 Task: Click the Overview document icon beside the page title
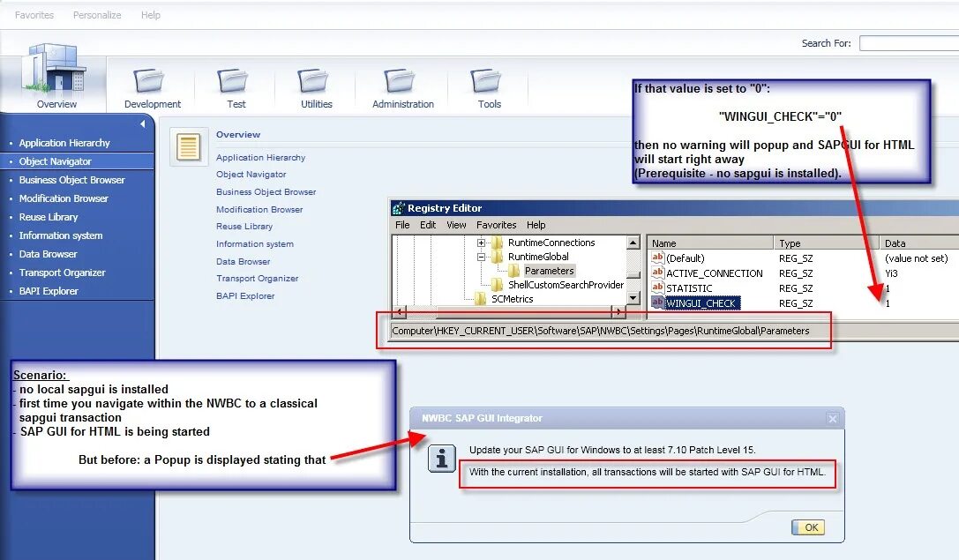(x=188, y=148)
